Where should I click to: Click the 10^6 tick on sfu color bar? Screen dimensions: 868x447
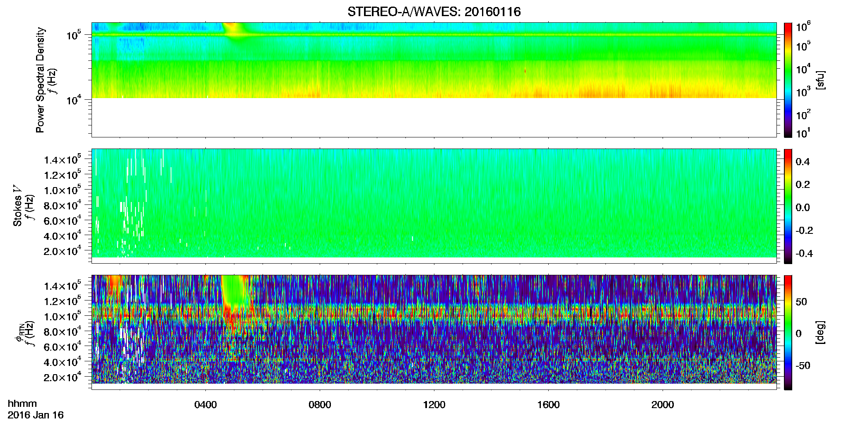click(803, 27)
